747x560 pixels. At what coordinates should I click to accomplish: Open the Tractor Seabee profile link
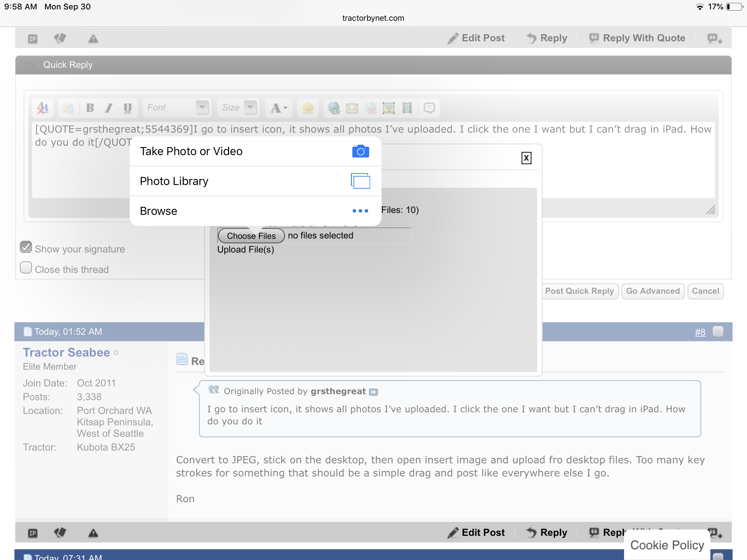(x=67, y=352)
